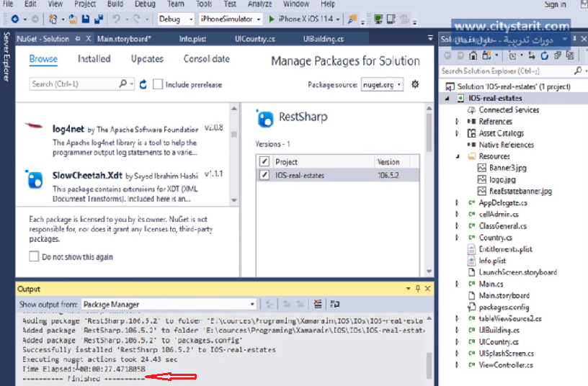Open the Build menu
The image size is (588, 386).
click(x=115, y=4)
